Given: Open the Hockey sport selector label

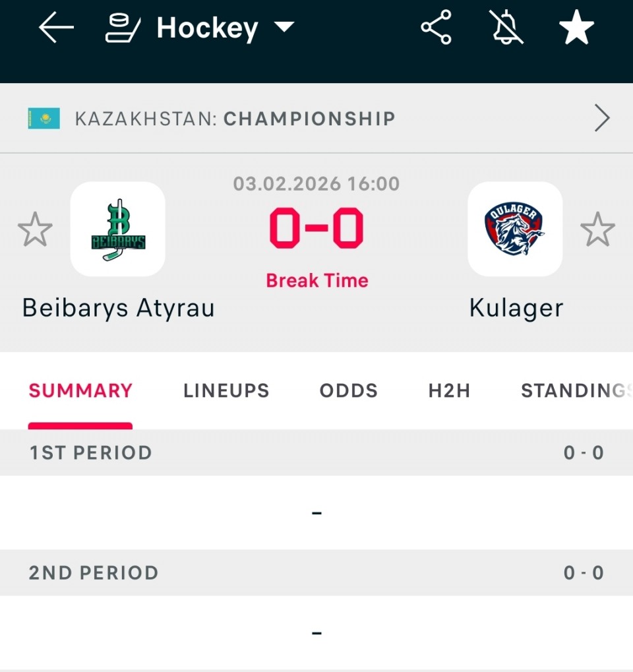Looking at the screenshot, I should coord(207,28).
